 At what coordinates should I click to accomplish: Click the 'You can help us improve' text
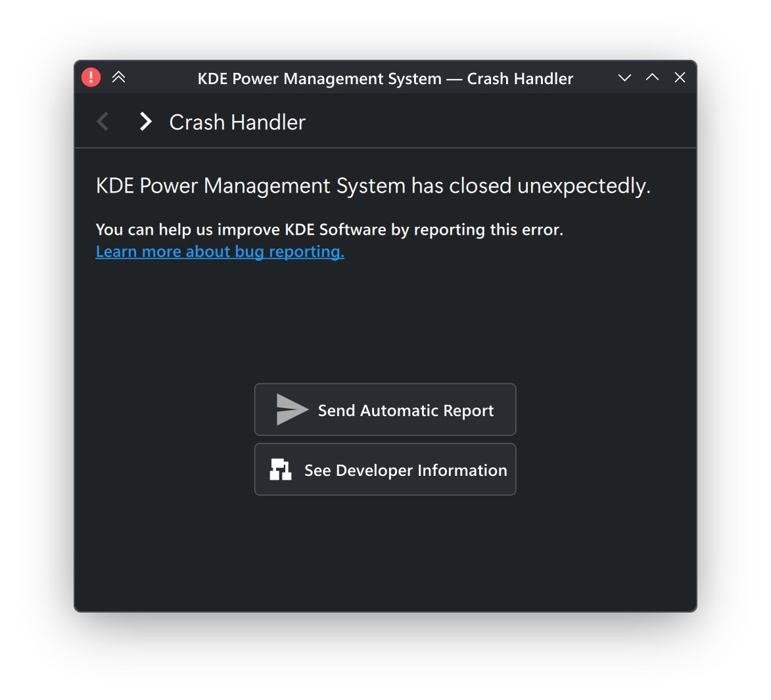[329, 229]
